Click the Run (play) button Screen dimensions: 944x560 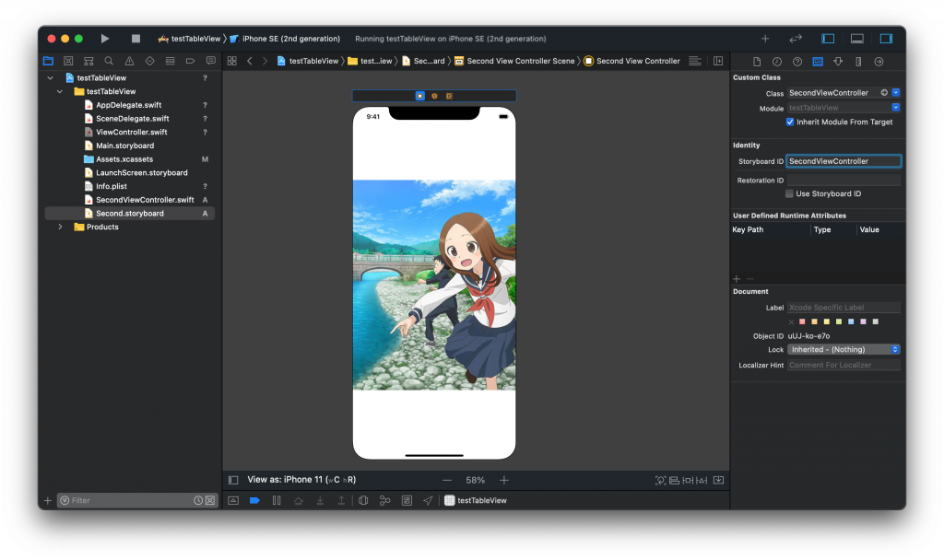(x=104, y=39)
